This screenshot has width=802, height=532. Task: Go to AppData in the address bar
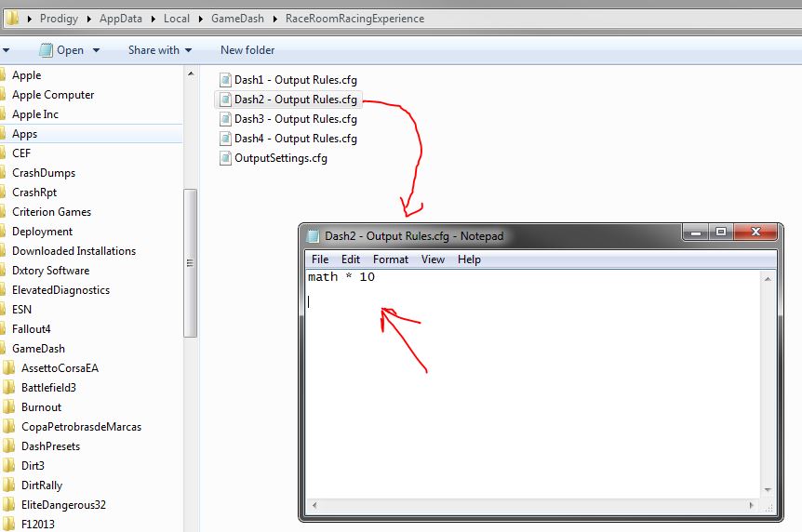pyautogui.click(x=121, y=19)
